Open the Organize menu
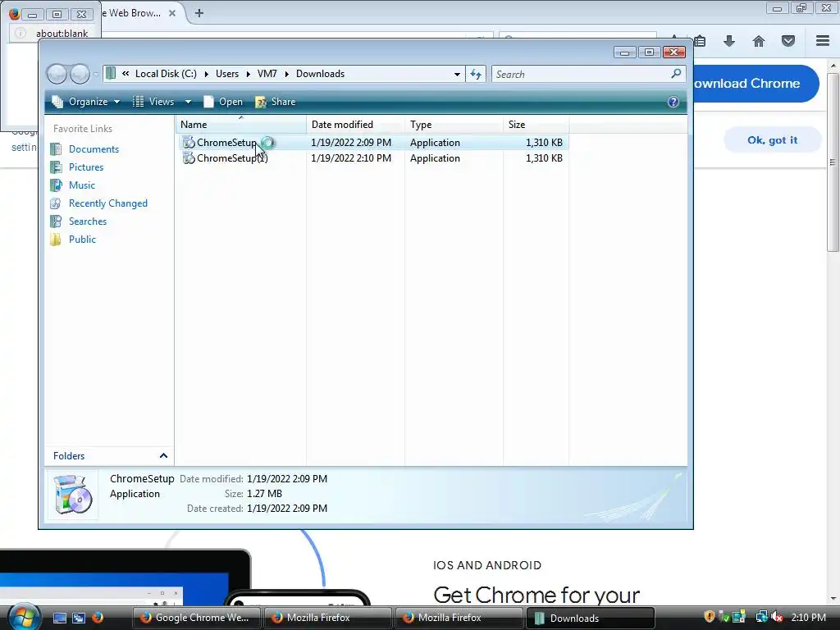 (x=85, y=102)
